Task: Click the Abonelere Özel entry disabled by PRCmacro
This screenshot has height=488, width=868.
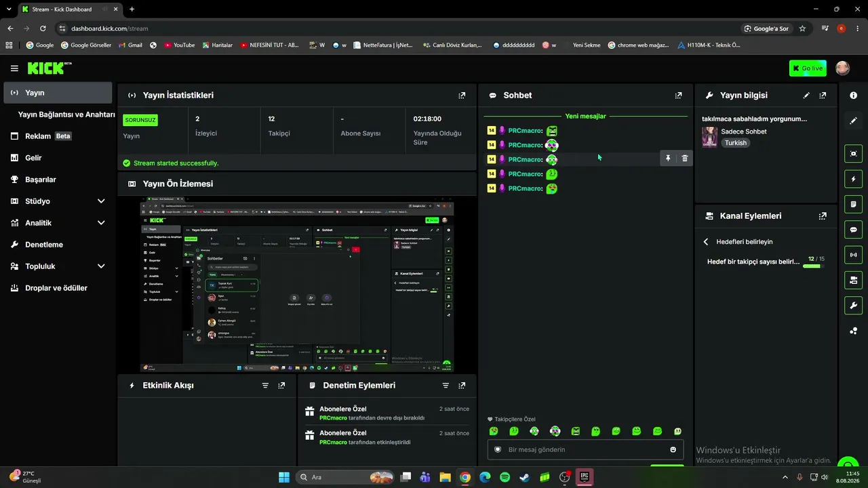Action: click(387, 413)
